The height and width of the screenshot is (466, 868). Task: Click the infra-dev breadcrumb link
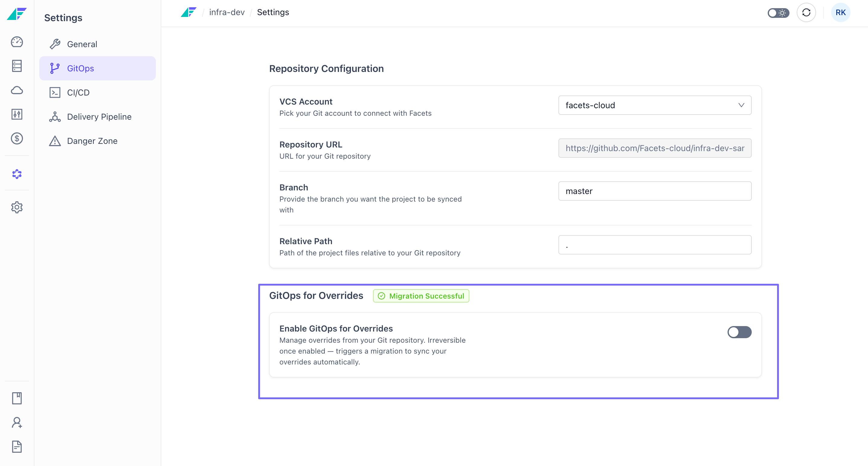(x=227, y=12)
